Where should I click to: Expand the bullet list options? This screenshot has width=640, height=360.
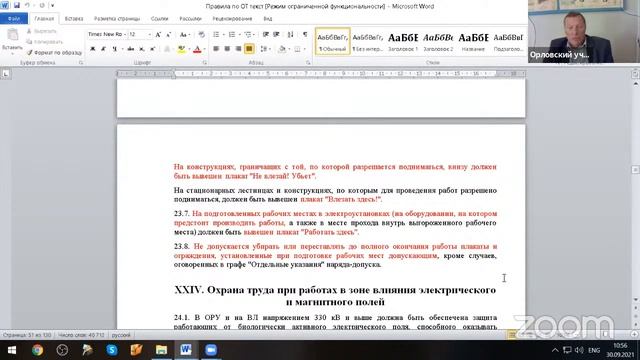coord(223,35)
